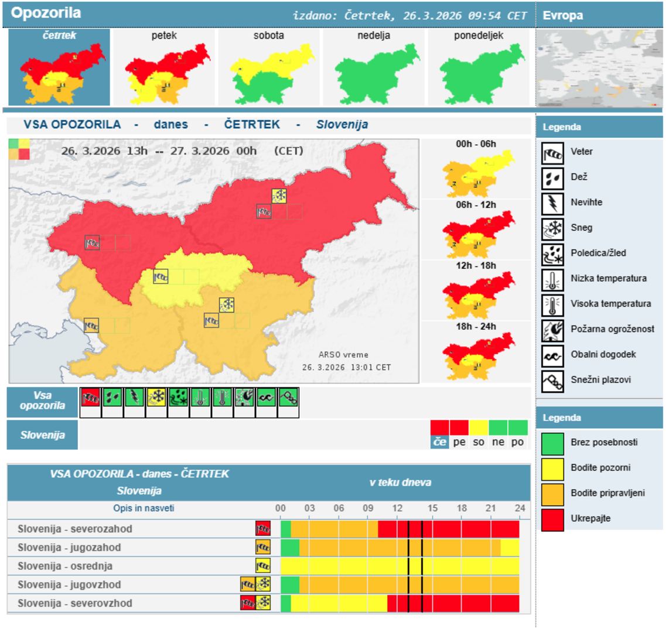Open the nedelja forecast map
This screenshot has width=669, height=644.
(x=374, y=67)
